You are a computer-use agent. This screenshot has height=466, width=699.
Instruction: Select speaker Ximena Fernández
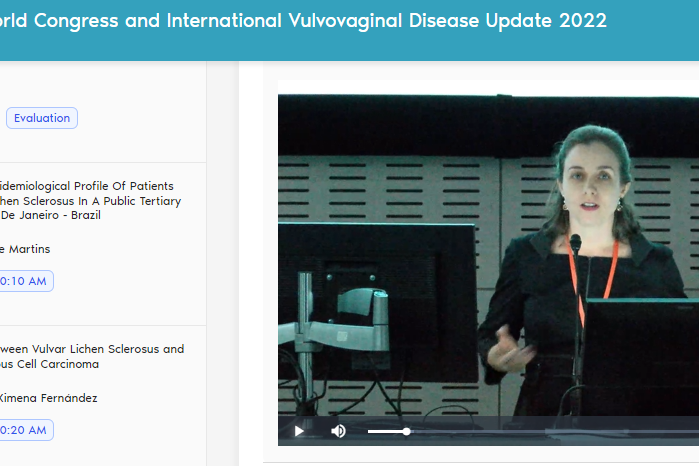[x=48, y=398]
